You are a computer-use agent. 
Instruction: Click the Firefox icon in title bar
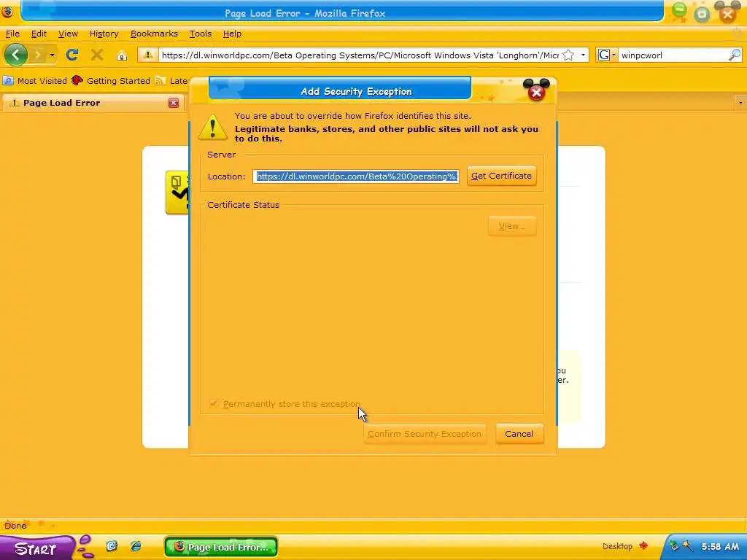tap(7, 11)
